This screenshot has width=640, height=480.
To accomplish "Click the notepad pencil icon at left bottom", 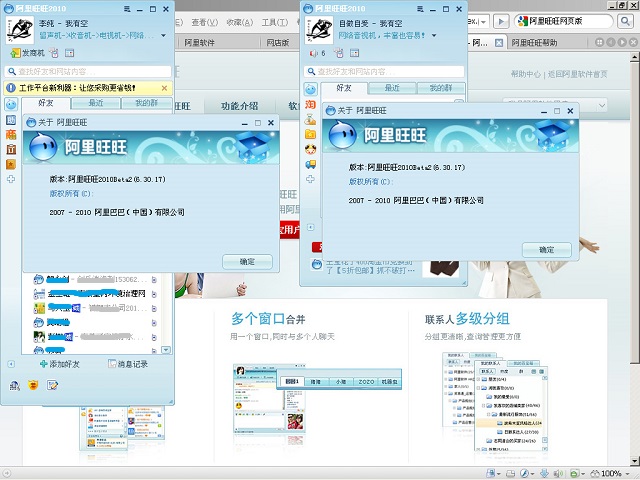I will pyautogui.click(x=52, y=385).
